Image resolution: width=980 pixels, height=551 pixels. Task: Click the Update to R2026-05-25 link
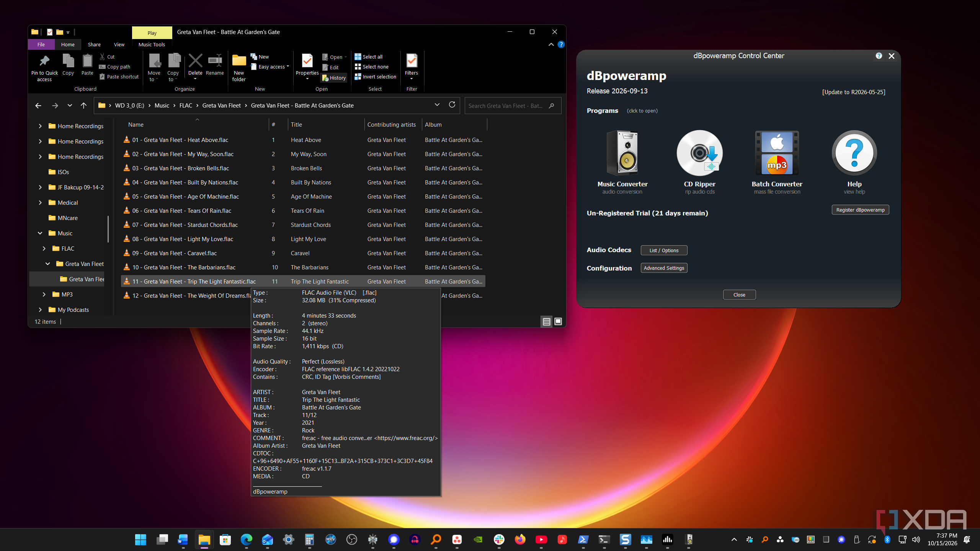[x=854, y=92]
